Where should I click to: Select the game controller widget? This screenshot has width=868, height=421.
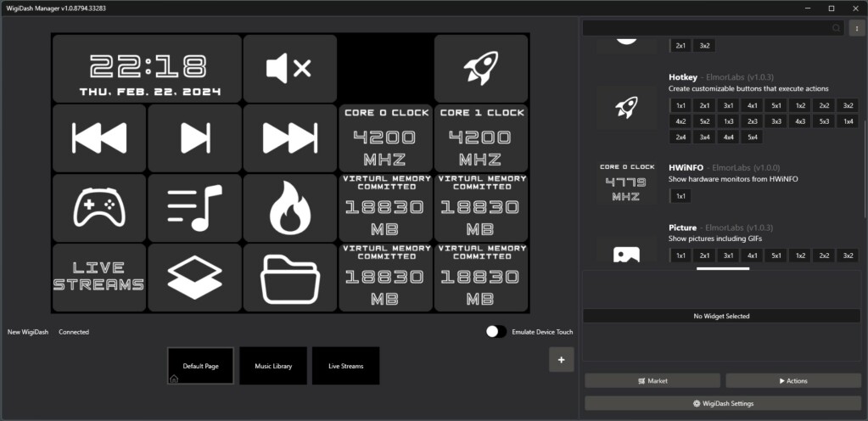(x=99, y=208)
